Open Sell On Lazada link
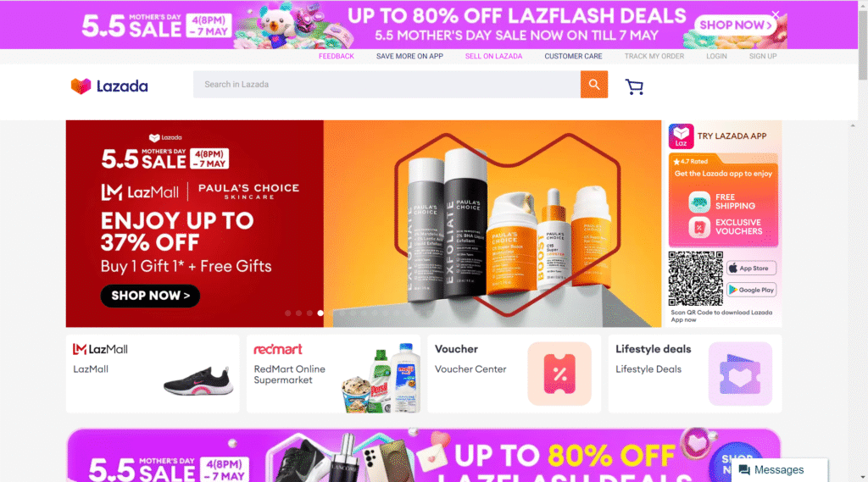868x482 pixels. [x=494, y=57]
